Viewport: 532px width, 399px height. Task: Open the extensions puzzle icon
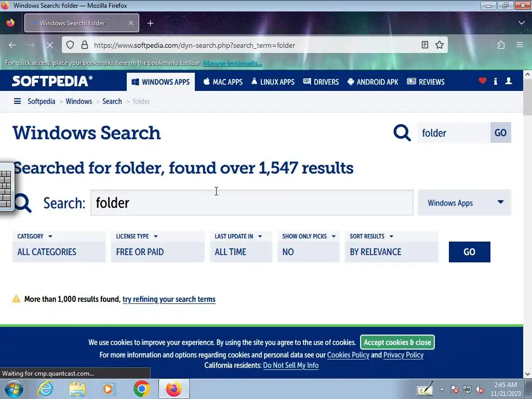pyautogui.click(x=501, y=45)
